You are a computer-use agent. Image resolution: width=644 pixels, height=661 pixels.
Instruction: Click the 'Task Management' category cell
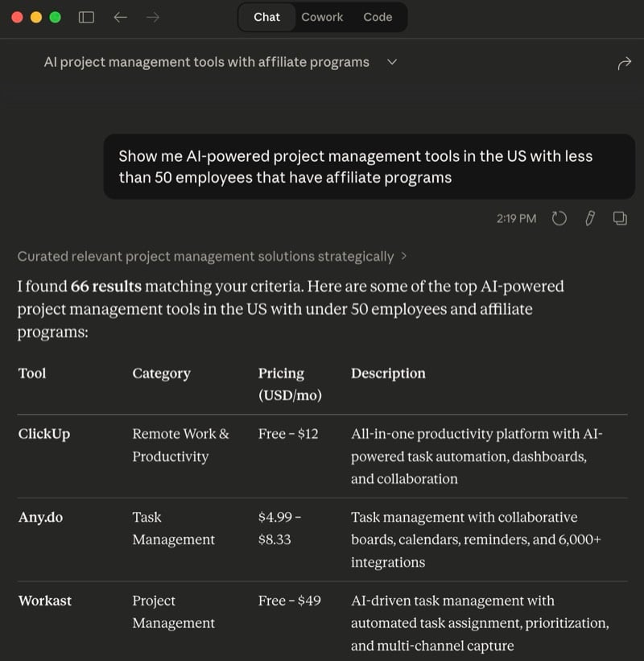pos(174,528)
